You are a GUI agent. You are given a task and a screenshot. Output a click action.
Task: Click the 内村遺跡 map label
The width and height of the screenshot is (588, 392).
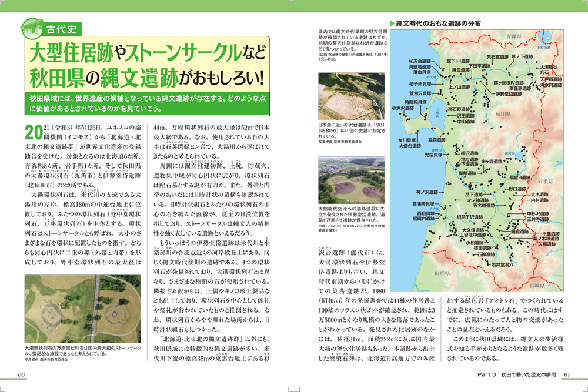pos(540,200)
